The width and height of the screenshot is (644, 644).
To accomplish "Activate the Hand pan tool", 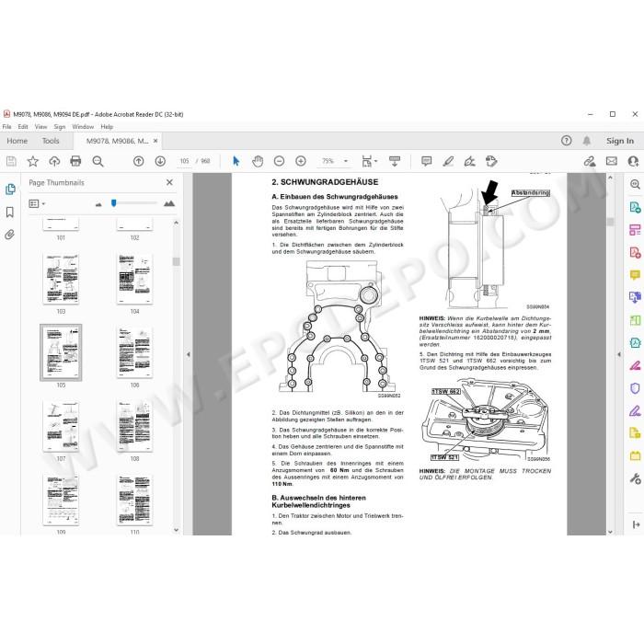I will pyautogui.click(x=258, y=161).
